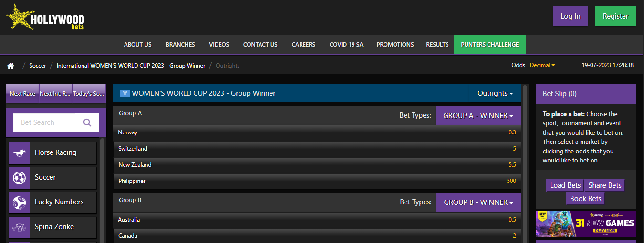Click the New Zealand row name

135,165
